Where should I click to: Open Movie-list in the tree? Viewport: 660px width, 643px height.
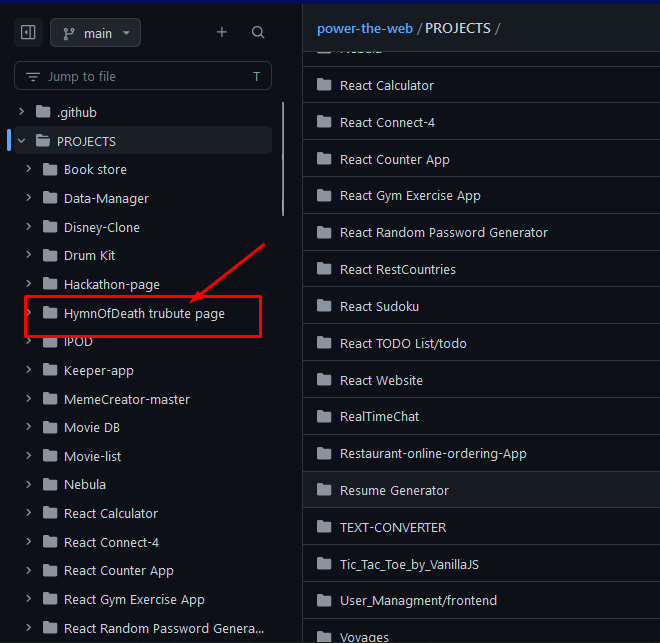pos(92,456)
